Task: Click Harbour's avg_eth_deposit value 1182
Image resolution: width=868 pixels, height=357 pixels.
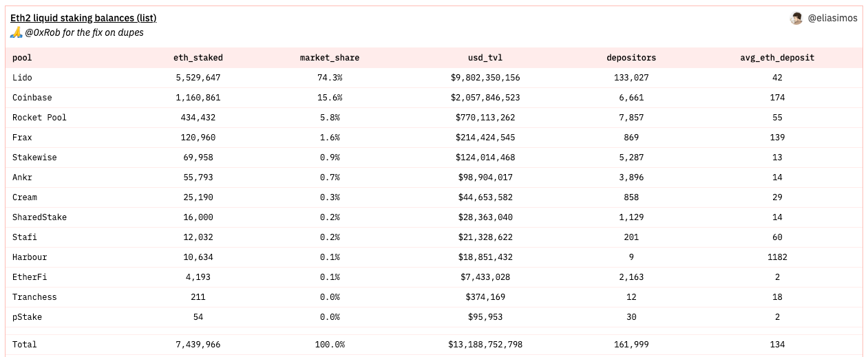Action: 777,257
